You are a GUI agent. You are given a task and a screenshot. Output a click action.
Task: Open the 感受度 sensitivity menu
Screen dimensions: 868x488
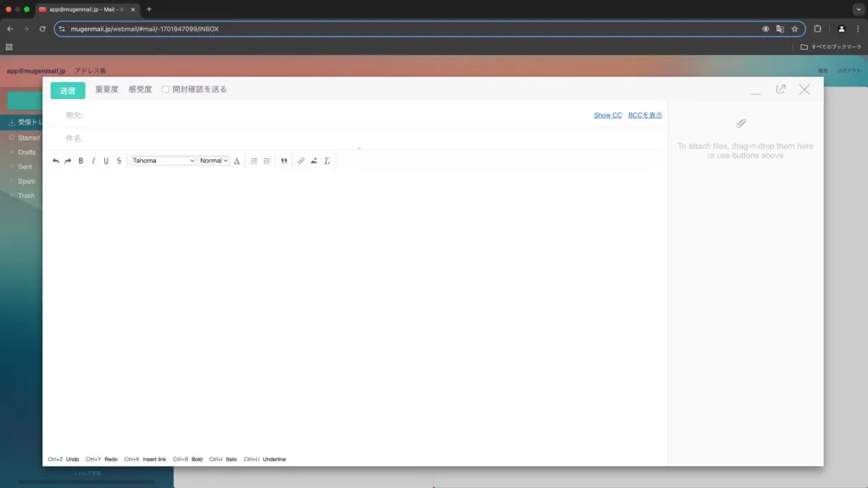coord(141,90)
